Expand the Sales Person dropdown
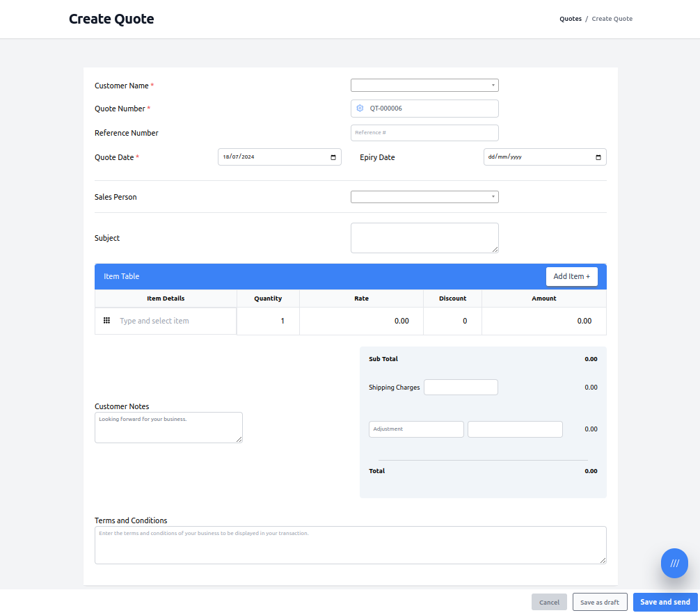This screenshot has width=700, height=613. (424, 197)
